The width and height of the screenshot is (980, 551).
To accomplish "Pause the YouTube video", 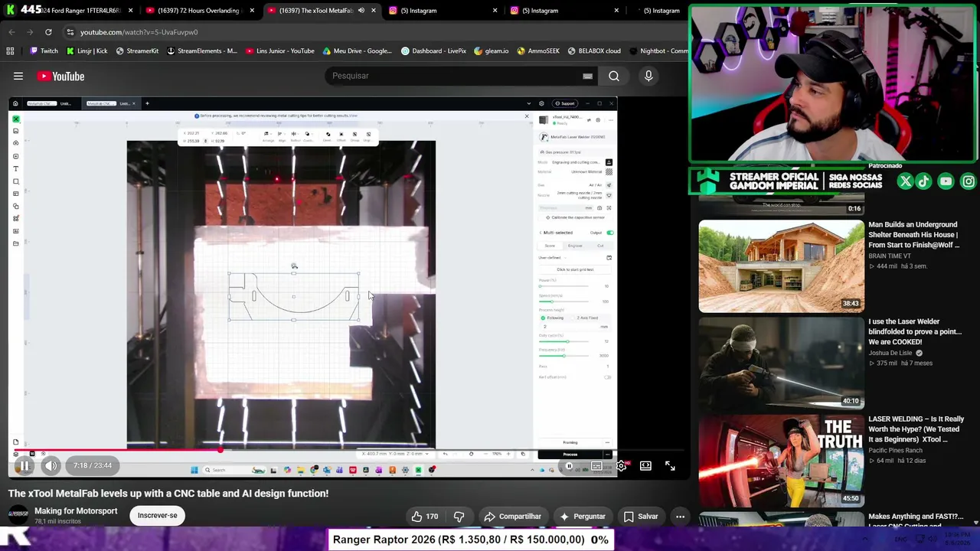I will coord(24,465).
